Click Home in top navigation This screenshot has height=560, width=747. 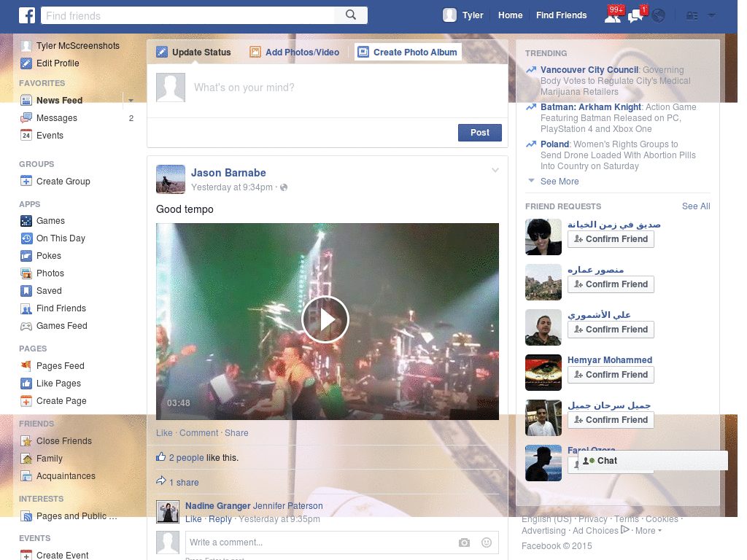(510, 15)
